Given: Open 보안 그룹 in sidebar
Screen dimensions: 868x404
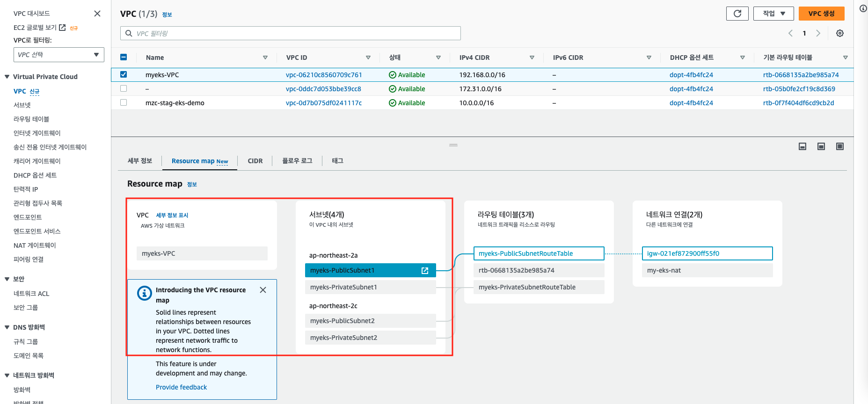Looking at the screenshot, I should [x=26, y=308].
